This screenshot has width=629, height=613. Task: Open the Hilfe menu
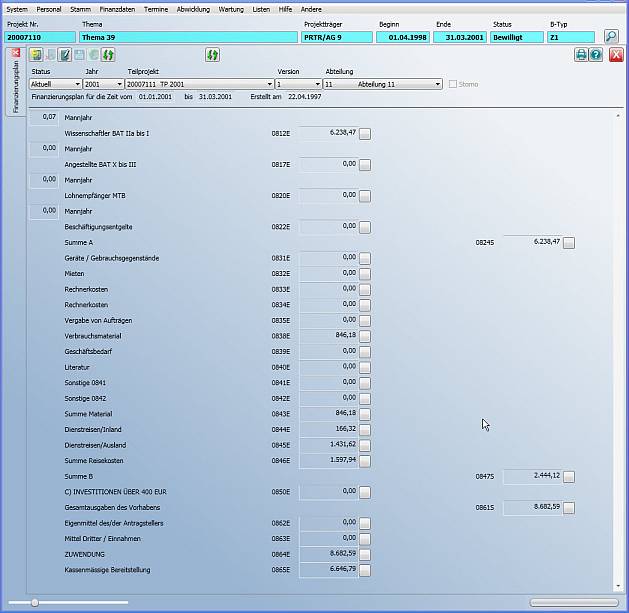tap(285, 9)
